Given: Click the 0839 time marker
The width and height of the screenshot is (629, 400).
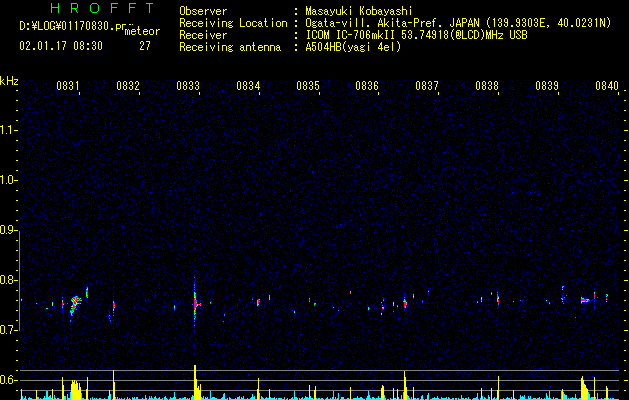Looking at the screenshot, I should (547, 86).
